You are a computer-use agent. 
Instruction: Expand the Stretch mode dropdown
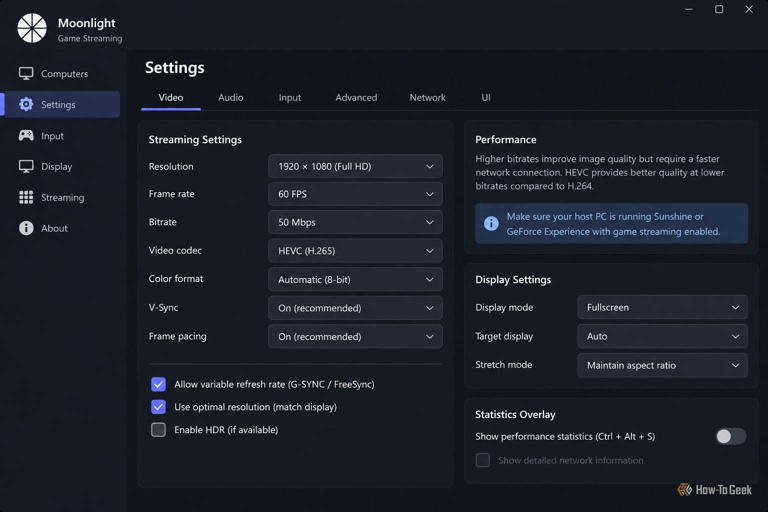pos(662,366)
